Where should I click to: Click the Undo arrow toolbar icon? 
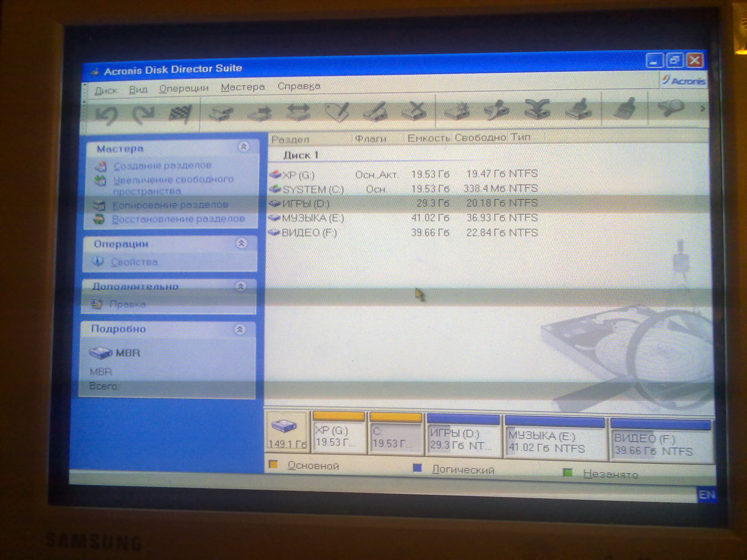point(106,116)
